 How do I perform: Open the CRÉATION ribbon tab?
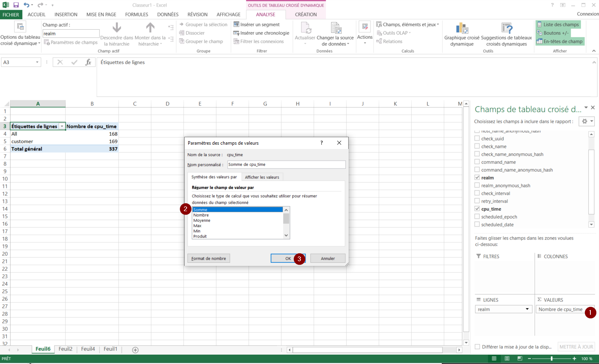(306, 14)
